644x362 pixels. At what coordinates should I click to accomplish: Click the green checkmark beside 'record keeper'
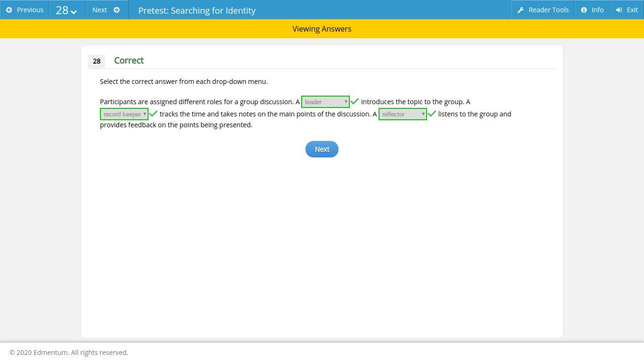point(153,114)
